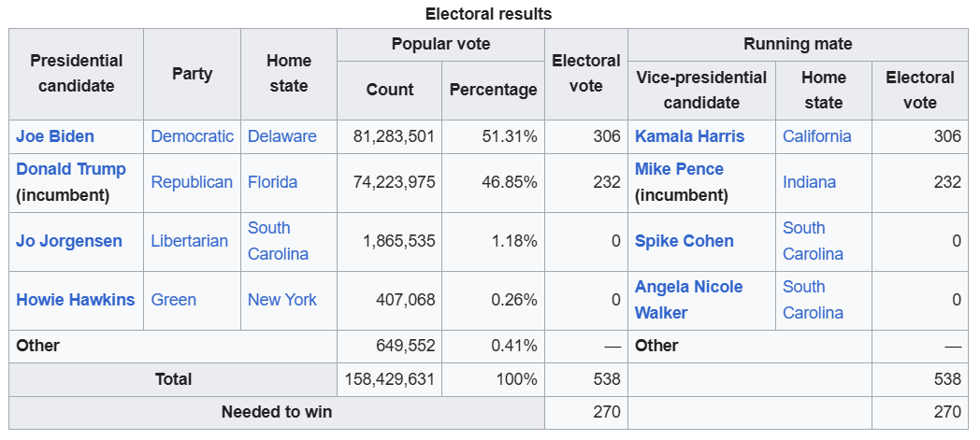Click the Needed to win cell
980x440 pixels.
(276, 412)
